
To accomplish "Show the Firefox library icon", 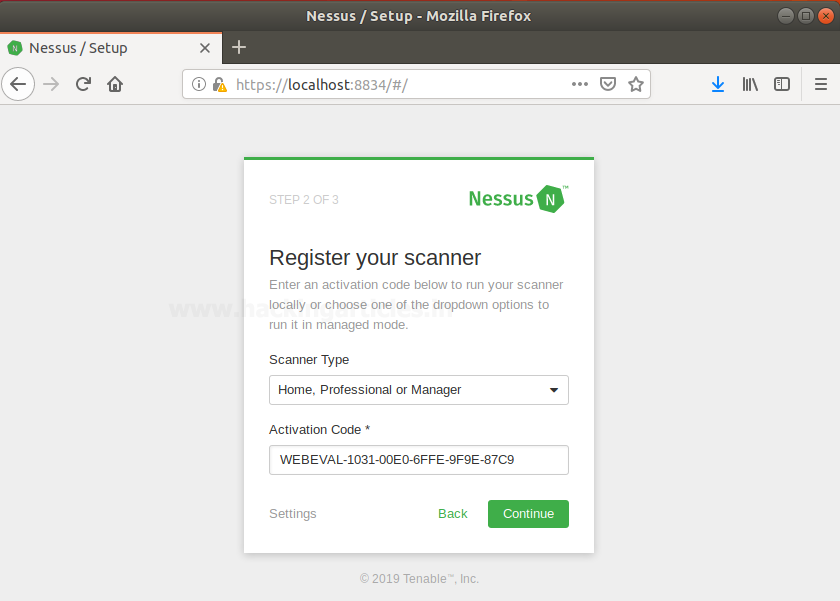I will (x=750, y=84).
